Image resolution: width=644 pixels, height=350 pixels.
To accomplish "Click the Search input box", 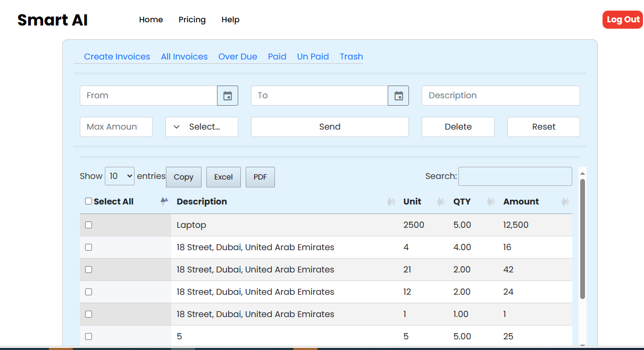I will click(515, 176).
